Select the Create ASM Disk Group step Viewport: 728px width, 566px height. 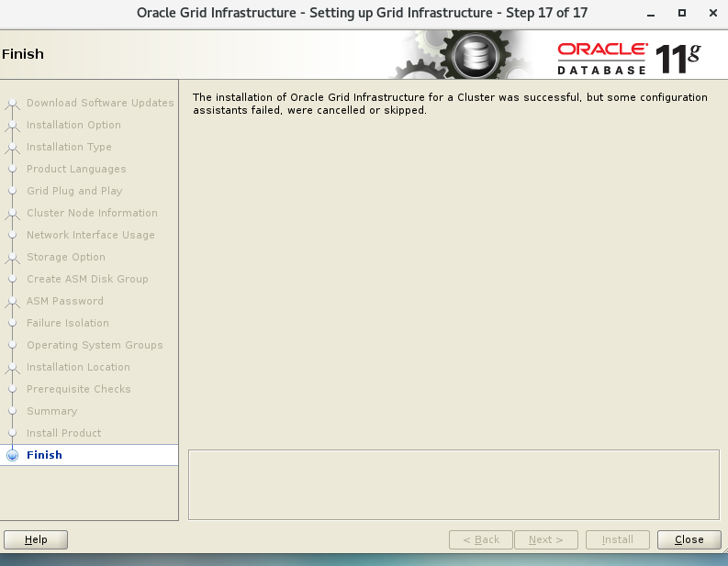[x=87, y=279]
